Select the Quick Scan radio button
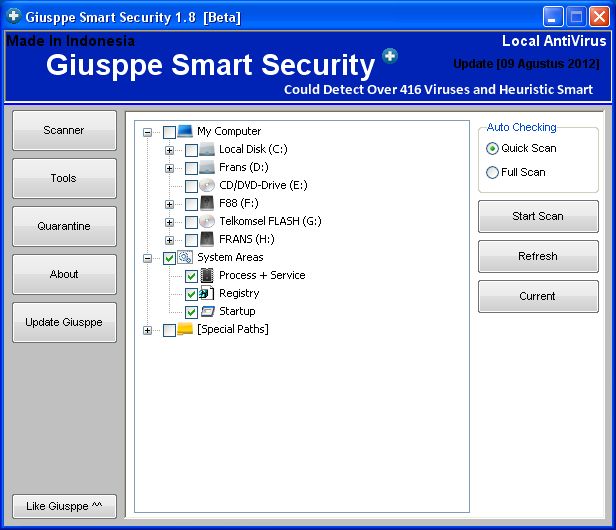The width and height of the screenshot is (616, 530). [492, 149]
